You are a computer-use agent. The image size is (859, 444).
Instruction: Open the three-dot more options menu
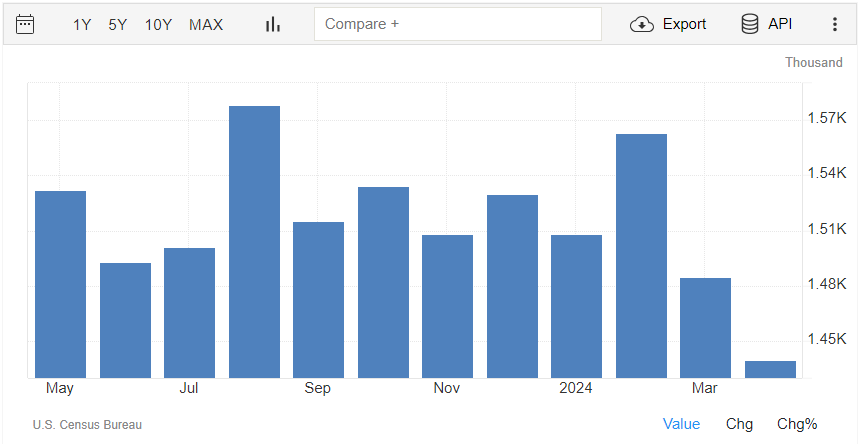click(834, 24)
